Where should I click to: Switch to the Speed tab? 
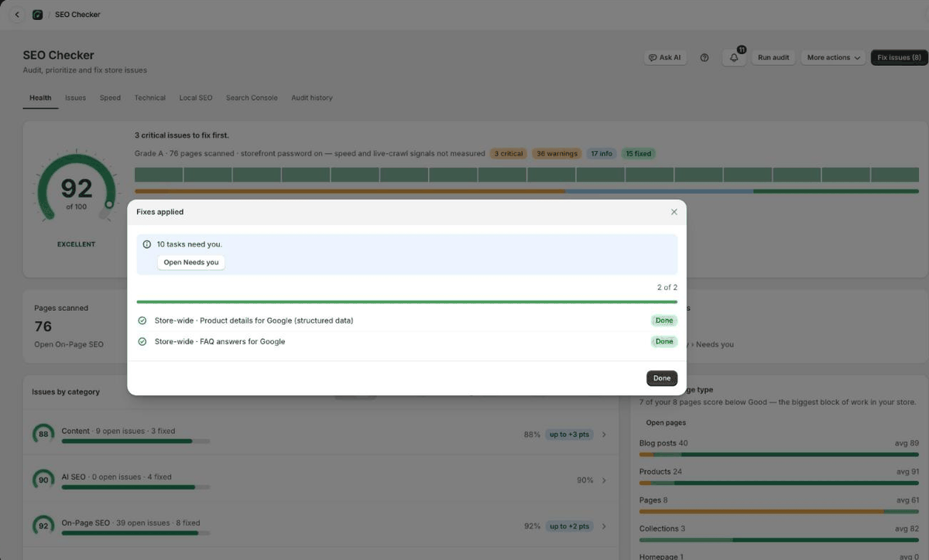pyautogui.click(x=110, y=98)
